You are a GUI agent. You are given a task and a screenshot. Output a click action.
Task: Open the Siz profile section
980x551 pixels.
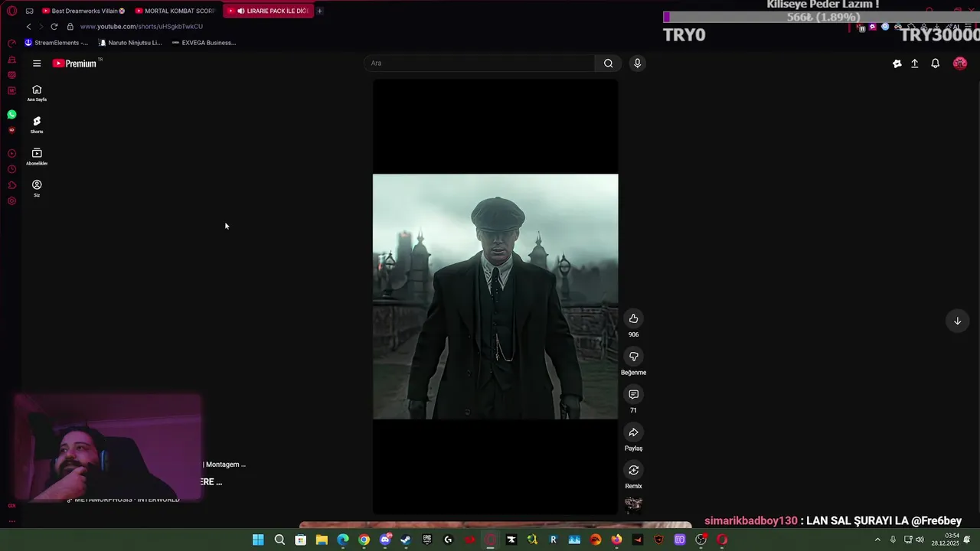point(37,188)
